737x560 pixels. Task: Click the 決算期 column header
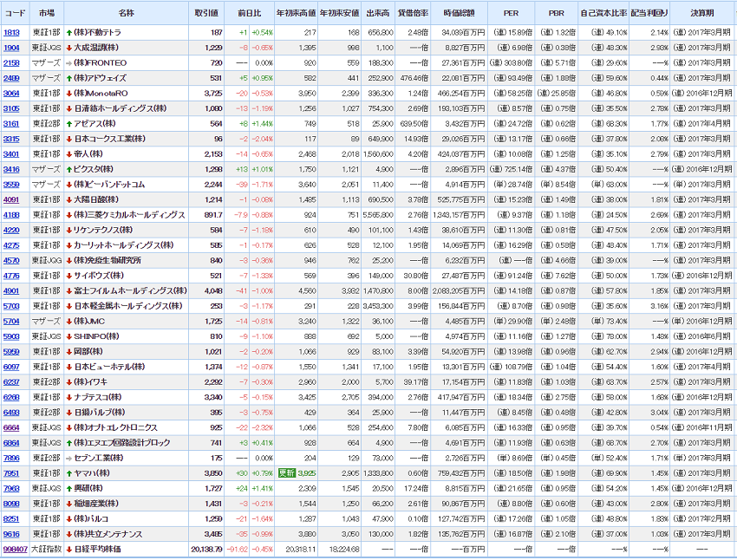tap(702, 13)
